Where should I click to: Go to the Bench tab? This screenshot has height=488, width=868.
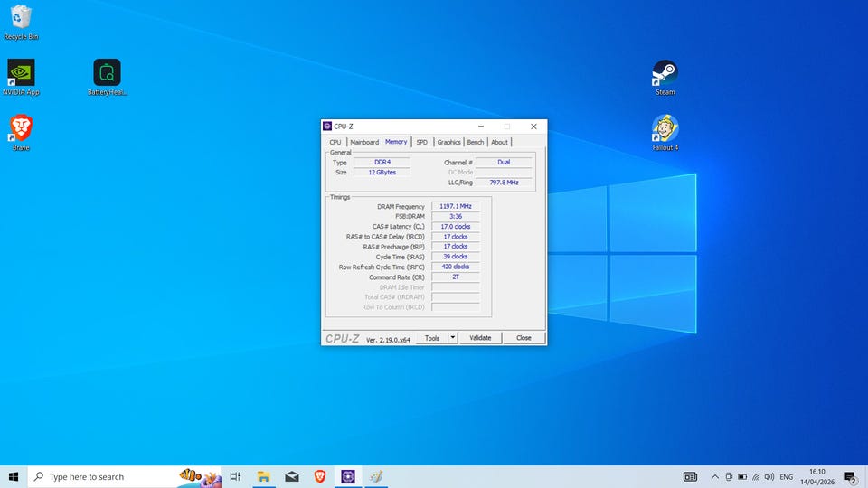tap(475, 142)
